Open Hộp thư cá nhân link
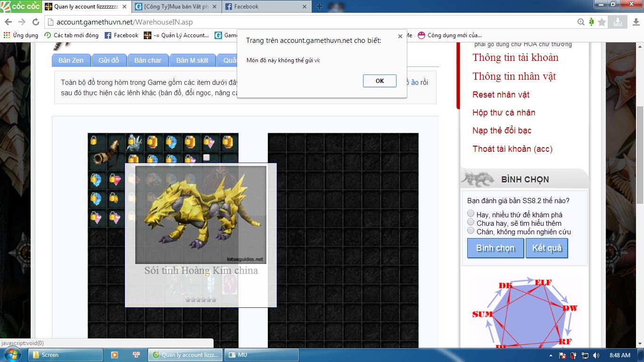The height and width of the screenshot is (362, 644). click(x=504, y=113)
